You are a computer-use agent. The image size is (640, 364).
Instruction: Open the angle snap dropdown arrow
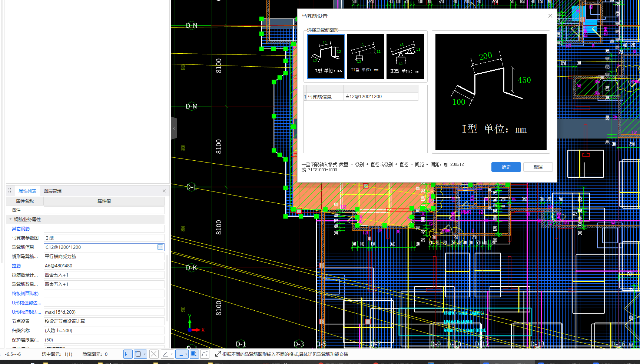(x=172, y=354)
